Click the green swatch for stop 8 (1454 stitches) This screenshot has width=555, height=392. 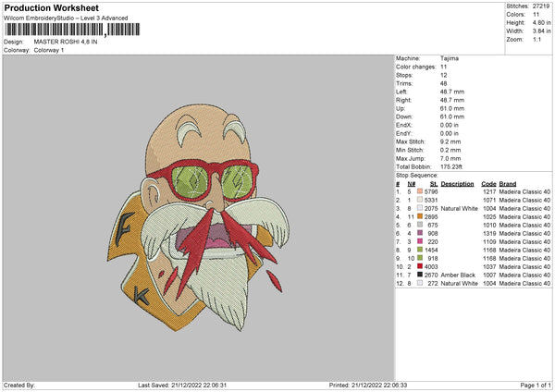coord(420,250)
